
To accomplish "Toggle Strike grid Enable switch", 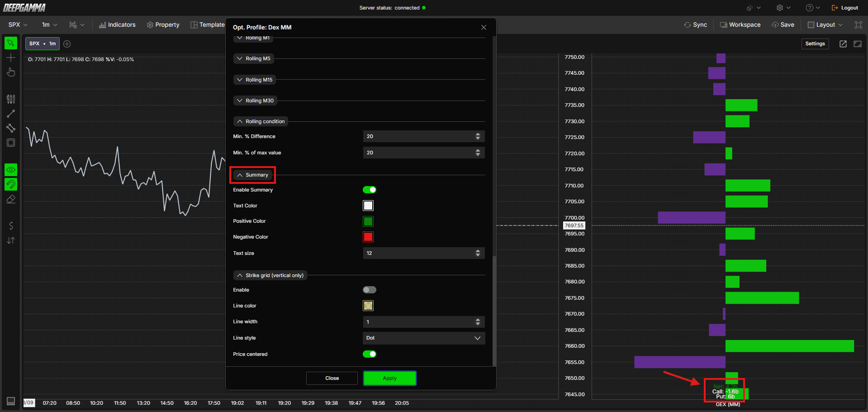I will coord(370,290).
